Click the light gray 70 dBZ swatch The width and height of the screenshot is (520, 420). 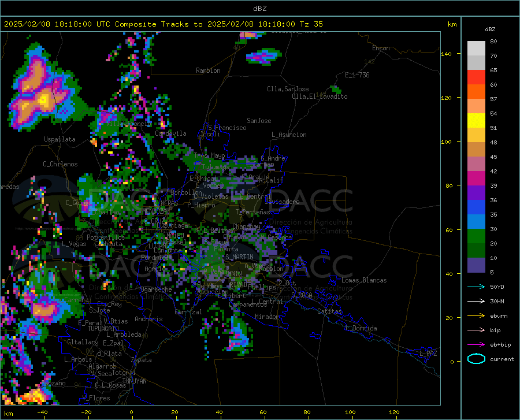[x=476, y=49]
